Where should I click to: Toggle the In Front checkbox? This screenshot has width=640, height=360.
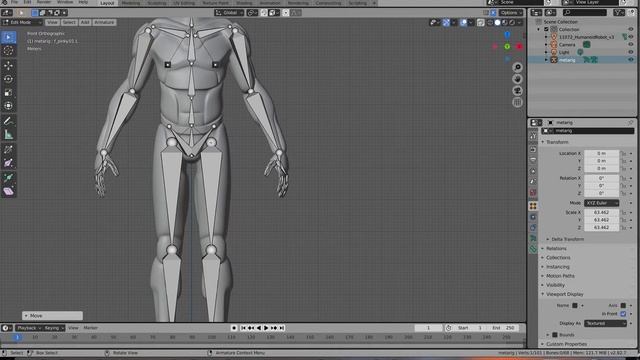pos(623,314)
